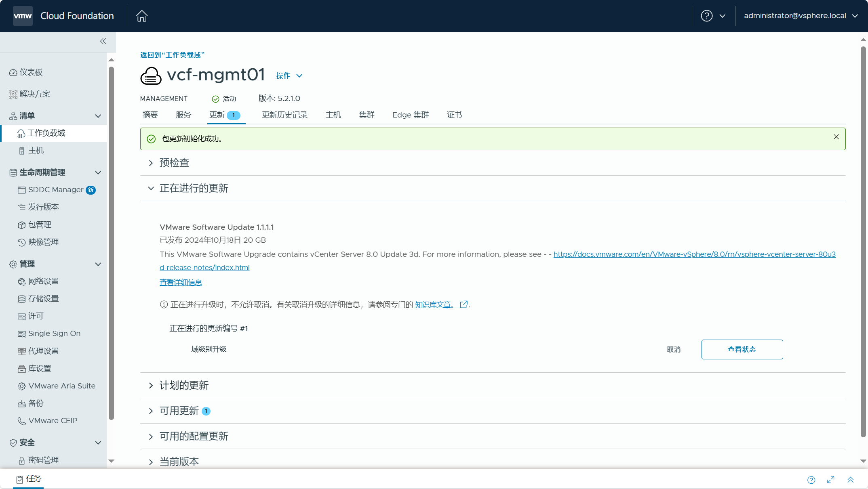Expand the 任务 panel with up chevrons
Screen dimensions: 868x489
(x=851, y=480)
